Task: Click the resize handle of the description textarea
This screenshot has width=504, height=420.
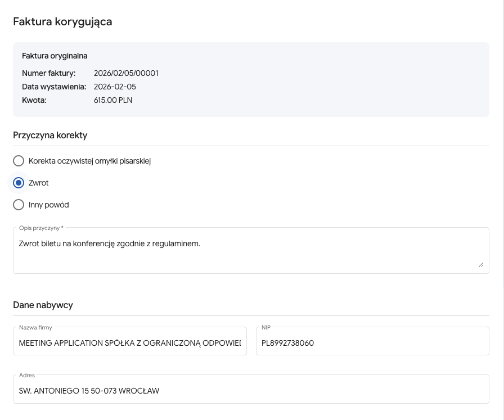Action: click(x=481, y=264)
